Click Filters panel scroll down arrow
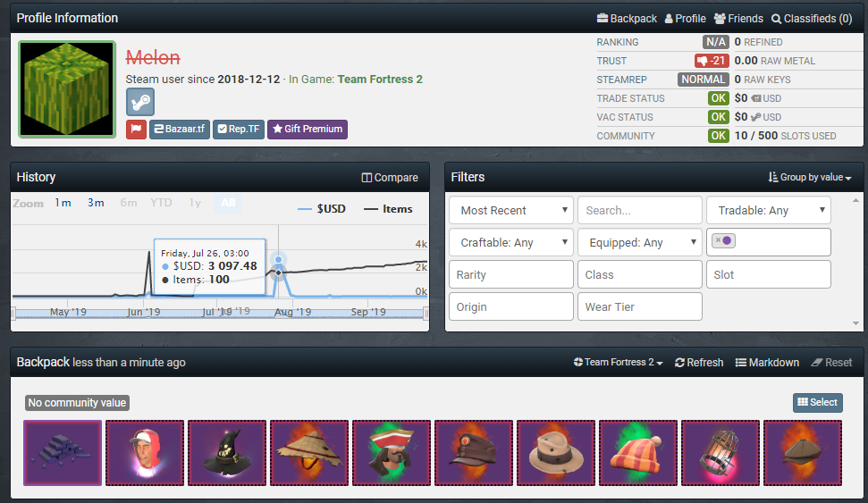 pyautogui.click(x=855, y=323)
